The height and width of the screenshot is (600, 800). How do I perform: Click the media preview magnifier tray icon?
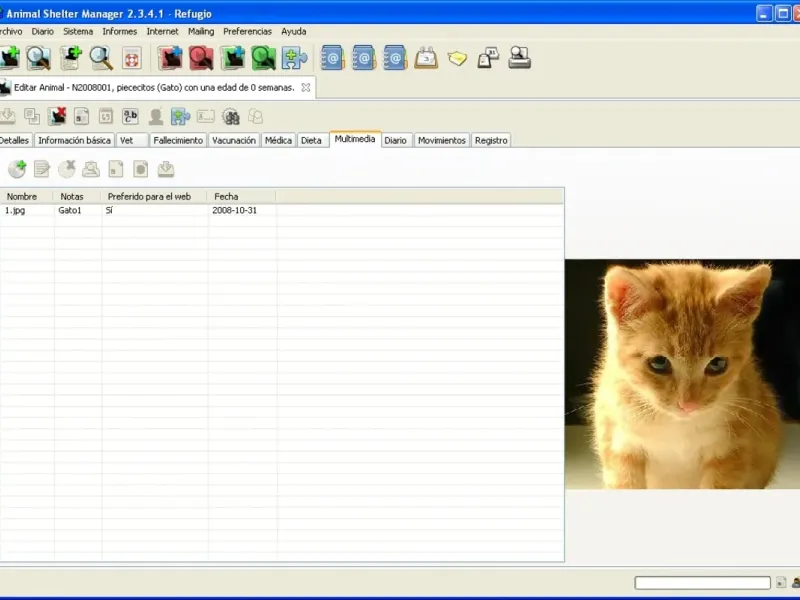pyautogui.click(x=91, y=169)
